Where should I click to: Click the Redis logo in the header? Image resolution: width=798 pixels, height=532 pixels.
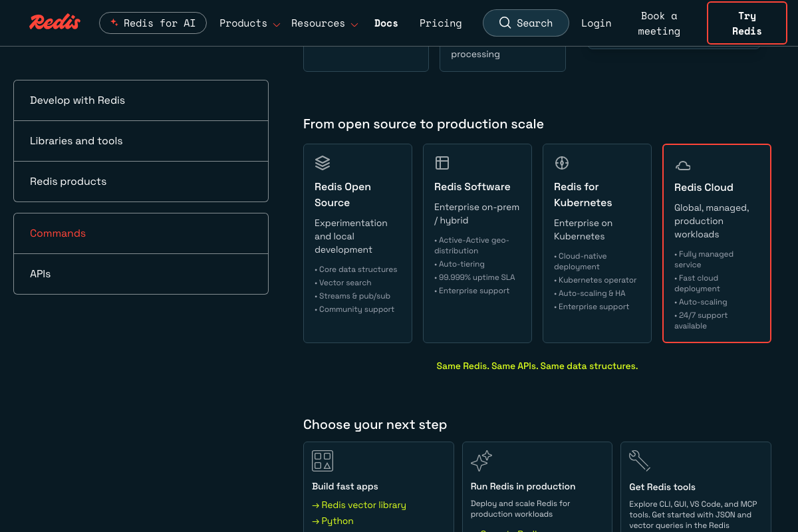54,21
